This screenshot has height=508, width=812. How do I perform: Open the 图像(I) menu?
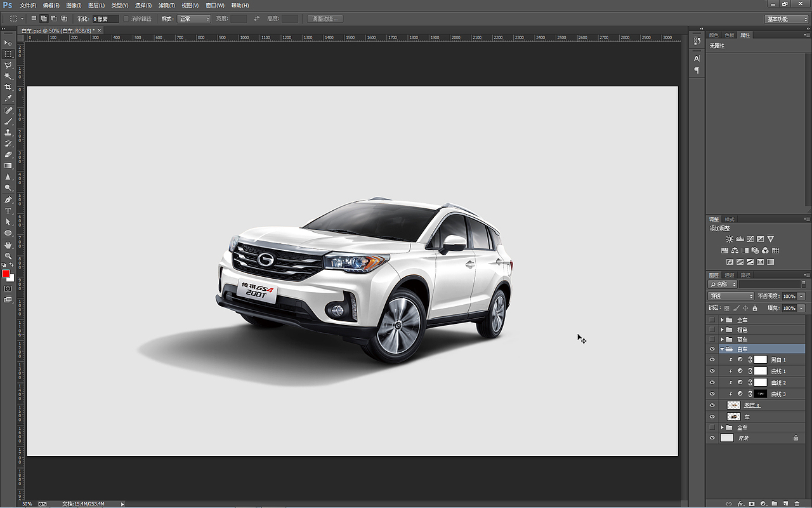click(74, 5)
